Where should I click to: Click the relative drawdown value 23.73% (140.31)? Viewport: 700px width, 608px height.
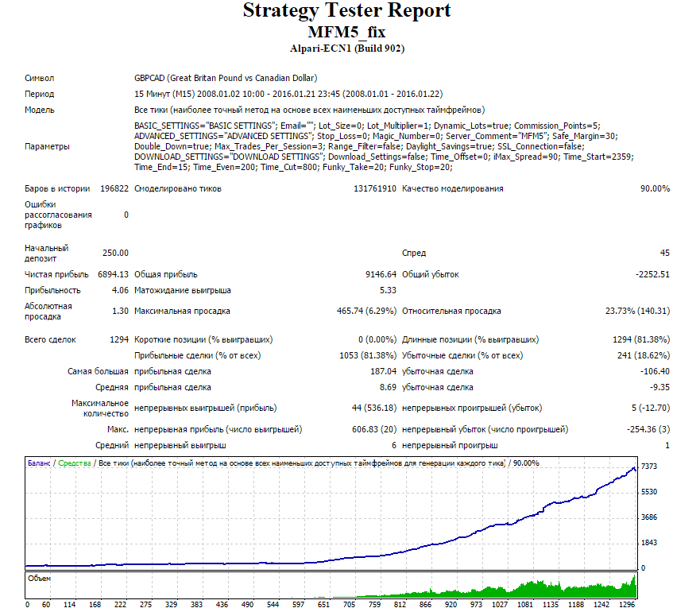pos(637,311)
